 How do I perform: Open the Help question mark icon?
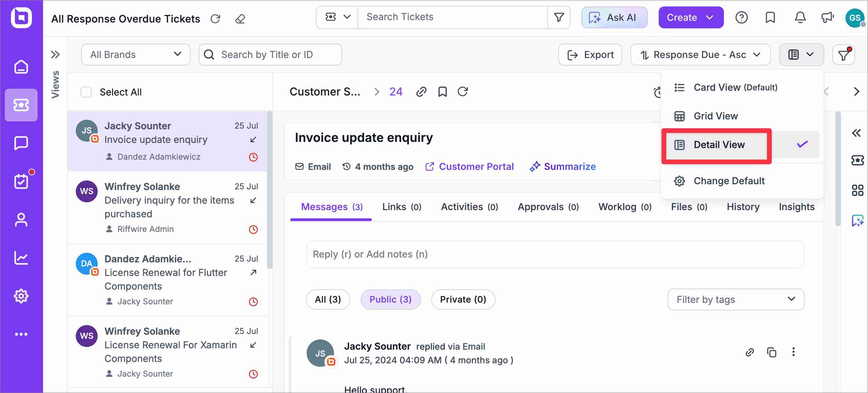click(742, 17)
